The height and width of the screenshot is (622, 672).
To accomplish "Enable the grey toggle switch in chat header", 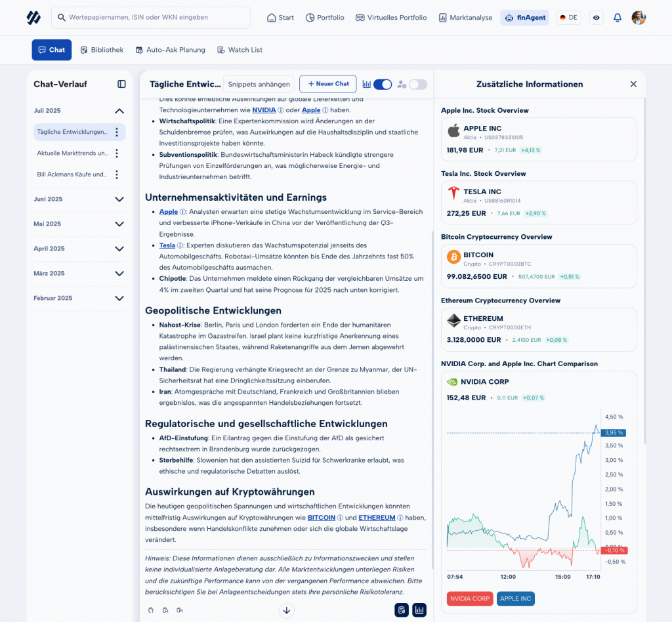I will pyautogui.click(x=418, y=85).
